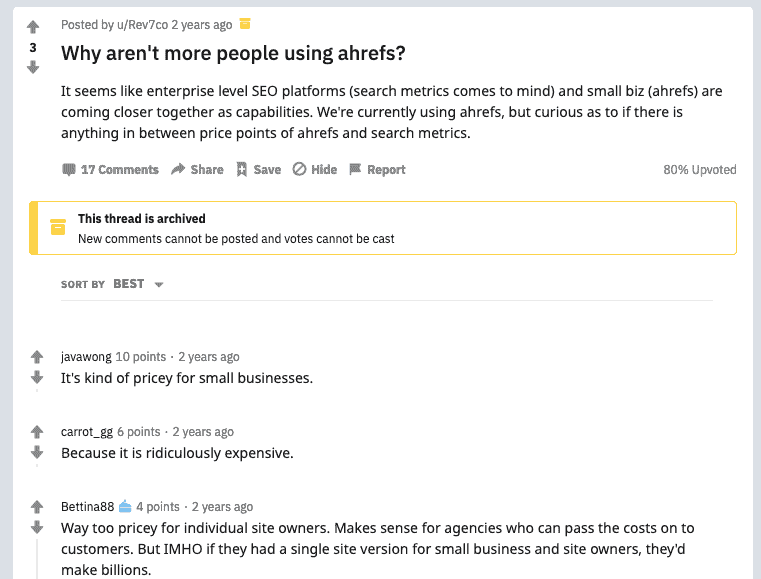Visit javawong's profile

tap(86, 357)
